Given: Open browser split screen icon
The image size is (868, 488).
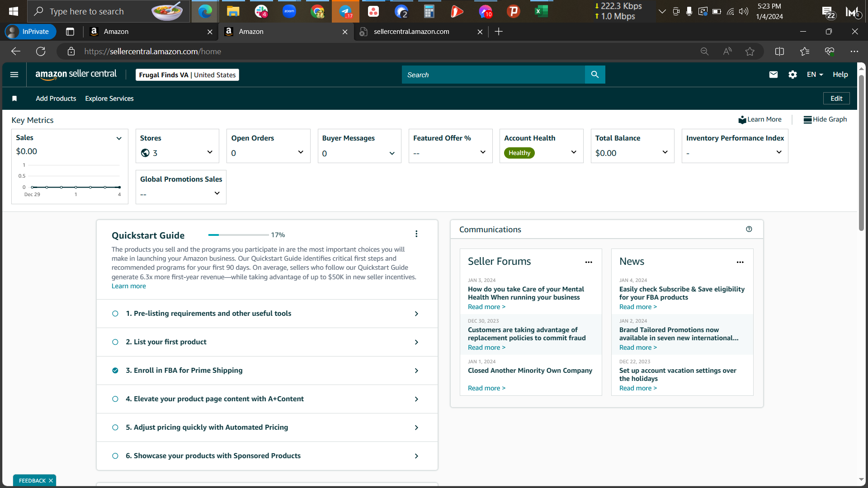Looking at the screenshot, I should coord(779,52).
